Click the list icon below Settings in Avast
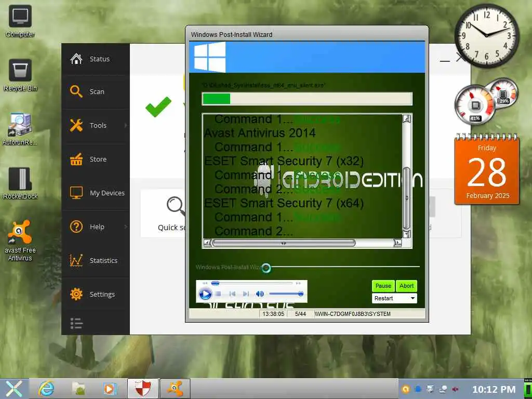Image resolution: width=532 pixels, height=399 pixels. [76, 323]
